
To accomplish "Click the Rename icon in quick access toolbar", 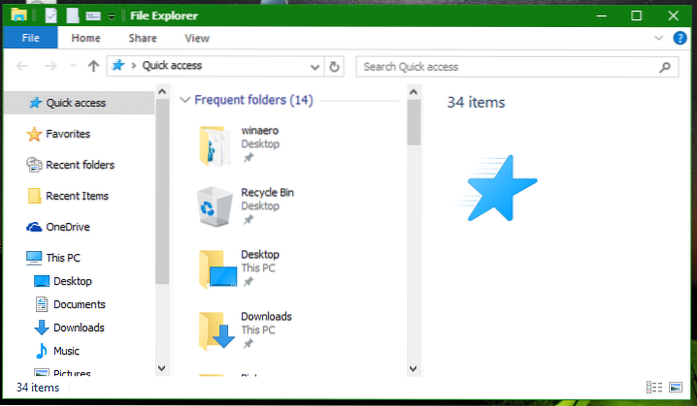I will coord(93,16).
